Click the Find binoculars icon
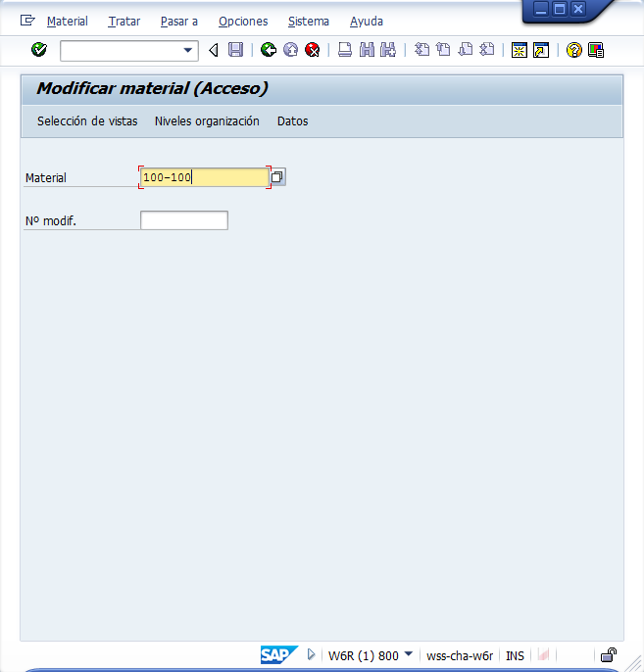 [367, 50]
